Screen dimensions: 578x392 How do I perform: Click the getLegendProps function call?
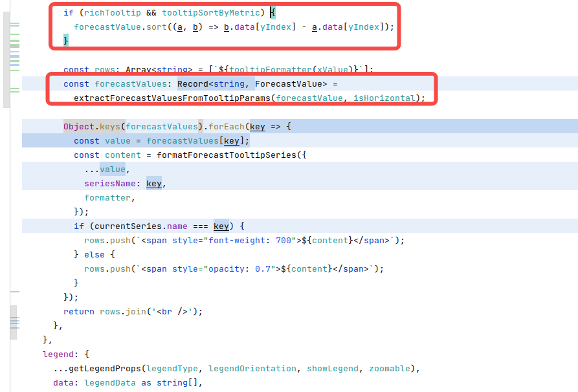click(105, 369)
